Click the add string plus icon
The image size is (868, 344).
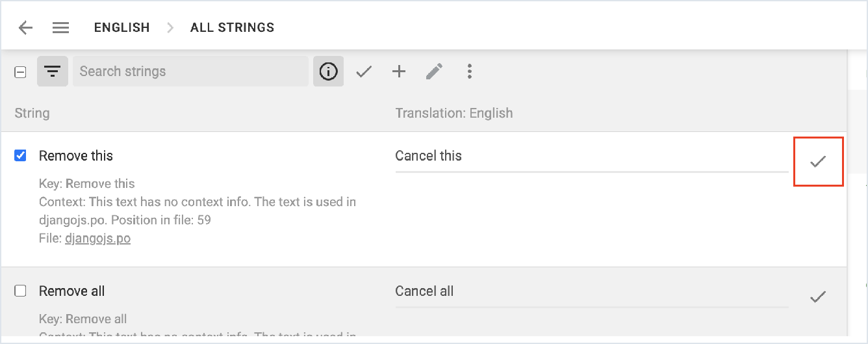(x=399, y=72)
